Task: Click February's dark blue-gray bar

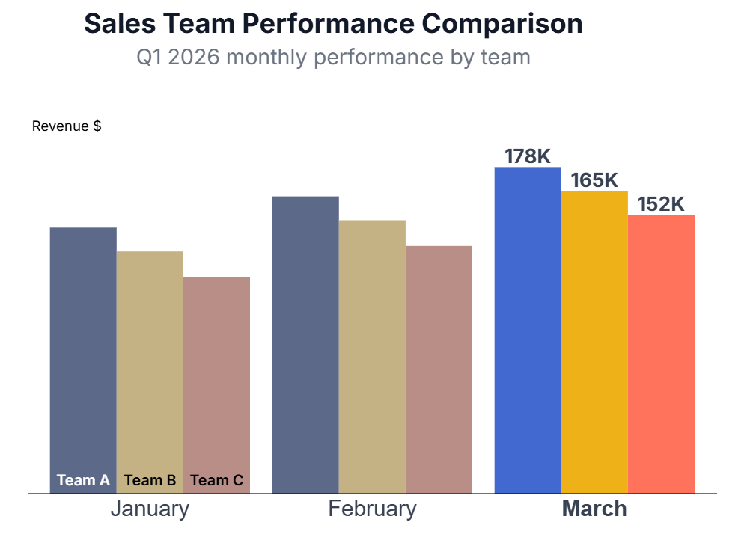Action: point(305,344)
